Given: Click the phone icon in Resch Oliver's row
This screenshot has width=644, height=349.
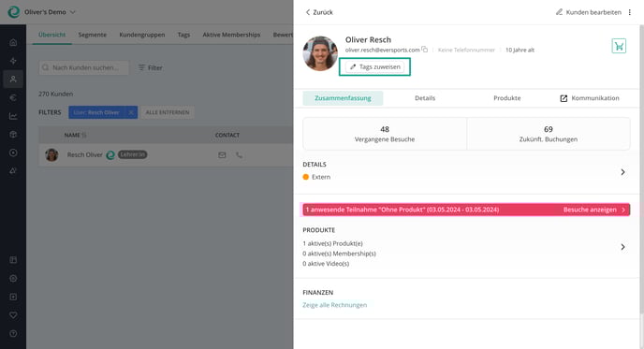Looking at the screenshot, I should pyautogui.click(x=239, y=154).
